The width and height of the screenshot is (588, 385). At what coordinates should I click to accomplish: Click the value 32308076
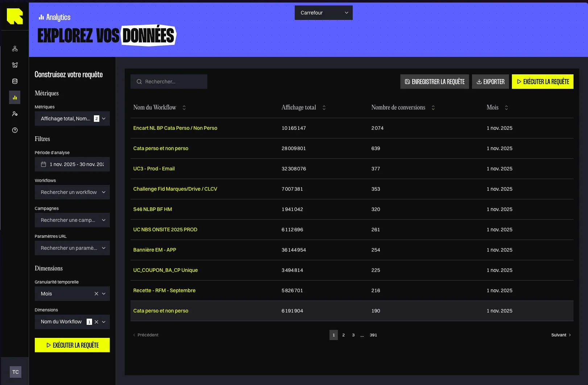pos(294,169)
